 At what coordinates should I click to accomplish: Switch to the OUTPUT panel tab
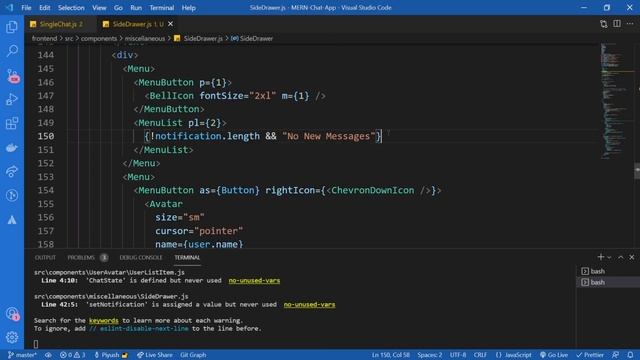click(45, 258)
